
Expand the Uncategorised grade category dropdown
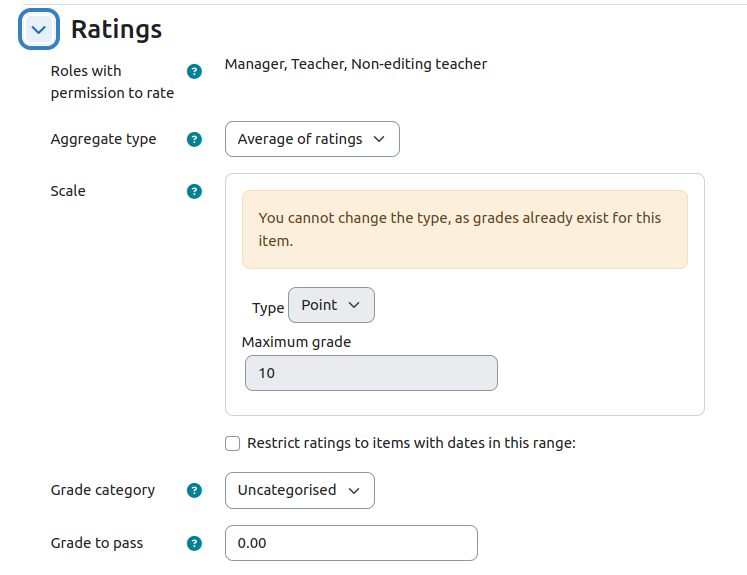[300, 490]
